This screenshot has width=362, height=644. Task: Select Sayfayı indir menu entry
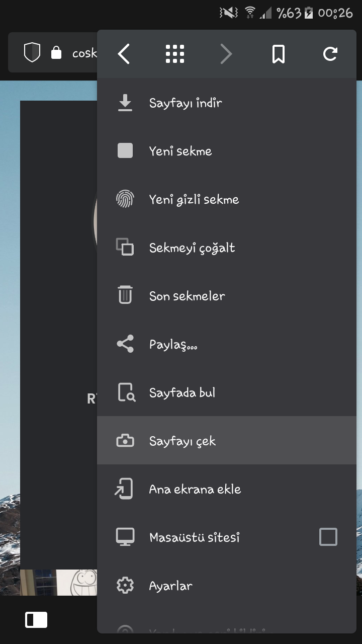pos(227,103)
